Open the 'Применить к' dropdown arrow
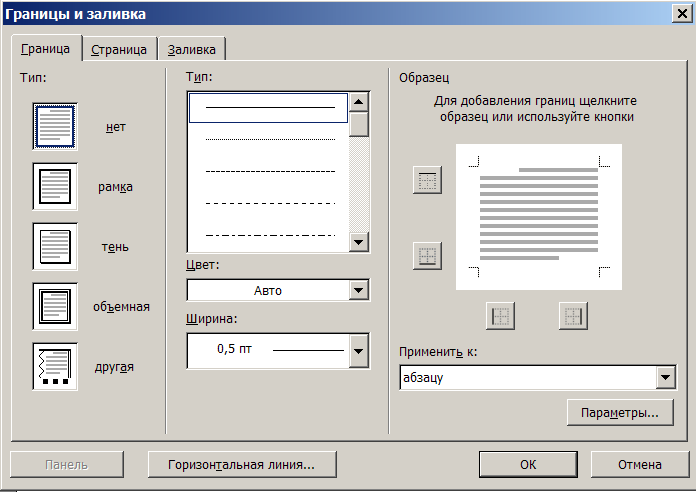 (x=665, y=377)
